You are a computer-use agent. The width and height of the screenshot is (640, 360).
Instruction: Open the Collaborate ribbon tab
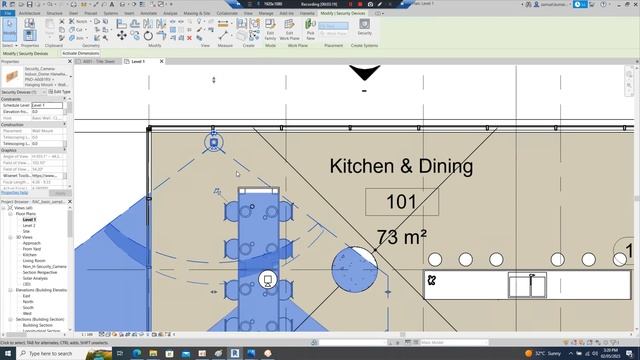(x=227, y=13)
